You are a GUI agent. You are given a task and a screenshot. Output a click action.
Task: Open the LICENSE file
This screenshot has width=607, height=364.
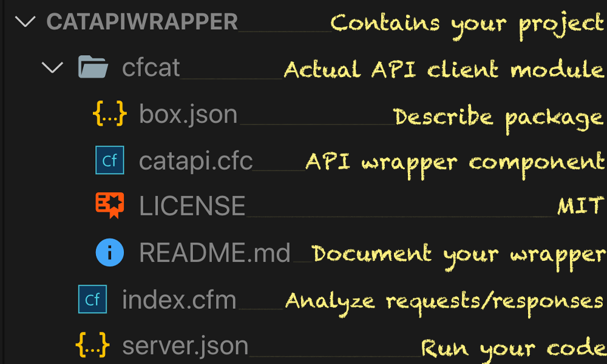click(x=192, y=206)
